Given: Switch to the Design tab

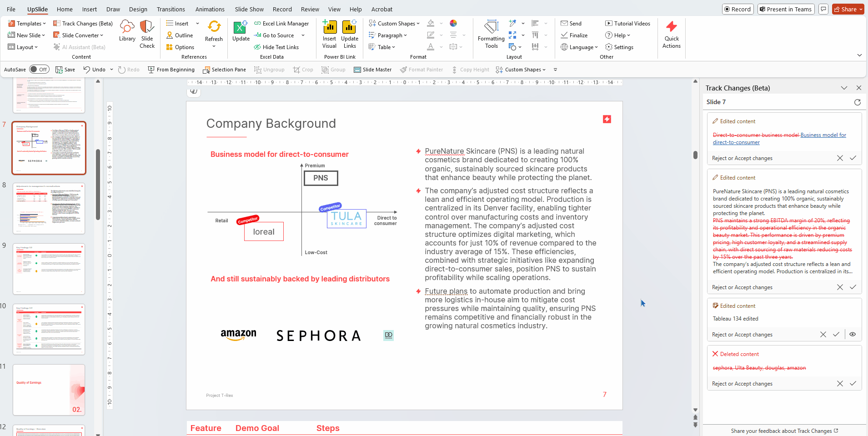Looking at the screenshot, I should pos(138,9).
